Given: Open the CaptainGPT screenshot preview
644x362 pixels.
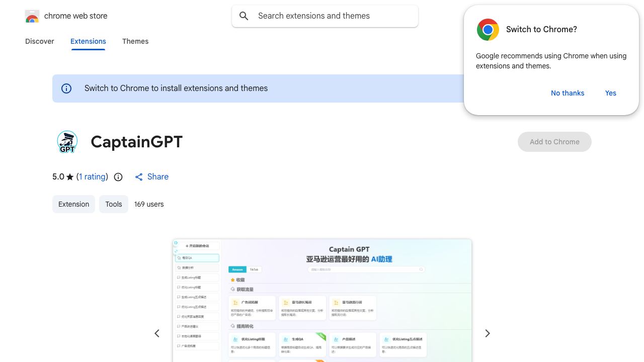Looking at the screenshot, I should [x=322, y=301].
